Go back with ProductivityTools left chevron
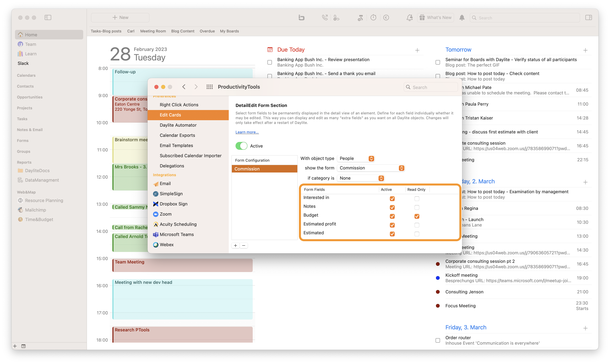The image size is (610, 364). click(x=184, y=87)
